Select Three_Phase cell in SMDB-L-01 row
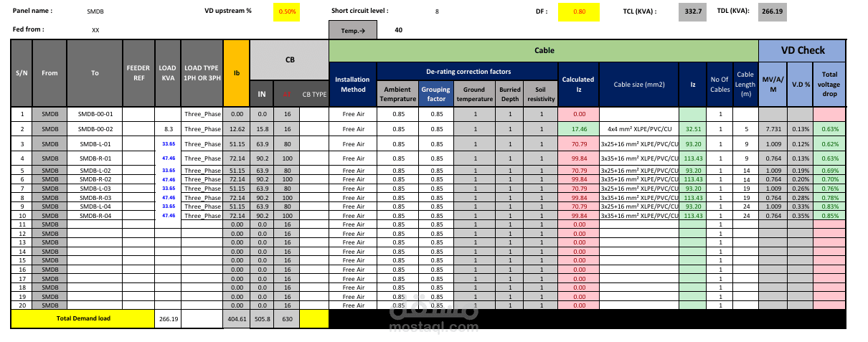 tap(202, 144)
